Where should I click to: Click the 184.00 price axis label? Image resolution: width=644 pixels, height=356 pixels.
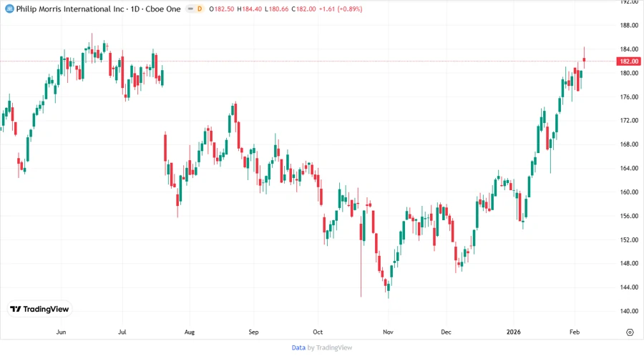629,49
